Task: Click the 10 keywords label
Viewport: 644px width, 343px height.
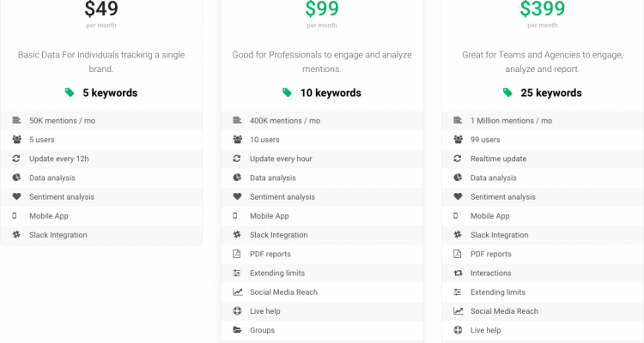Action: [330, 93]
